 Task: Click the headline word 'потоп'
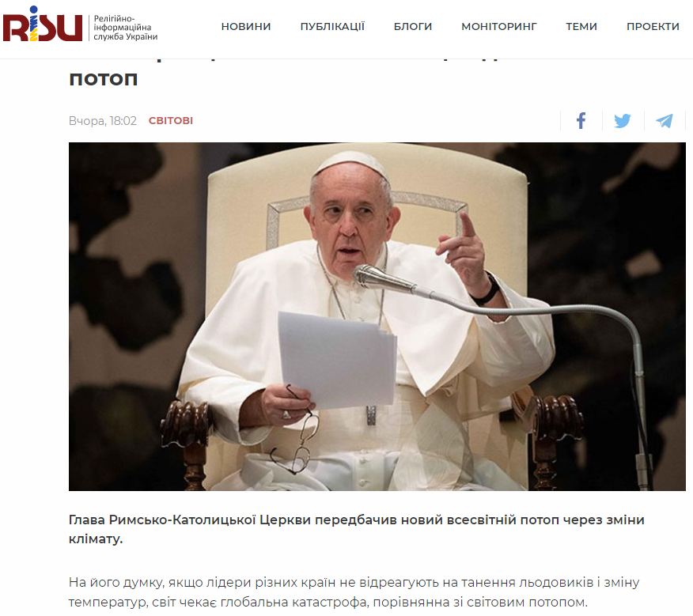pos(104,79)
